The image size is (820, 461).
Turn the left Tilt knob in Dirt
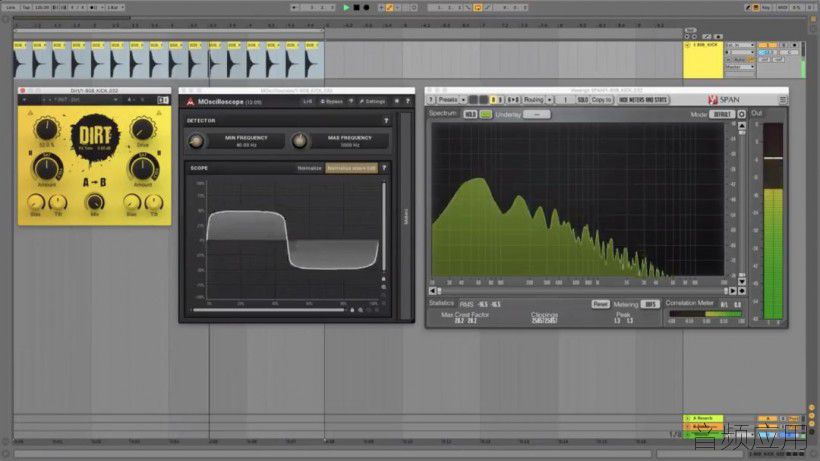(x=58, y=202)
